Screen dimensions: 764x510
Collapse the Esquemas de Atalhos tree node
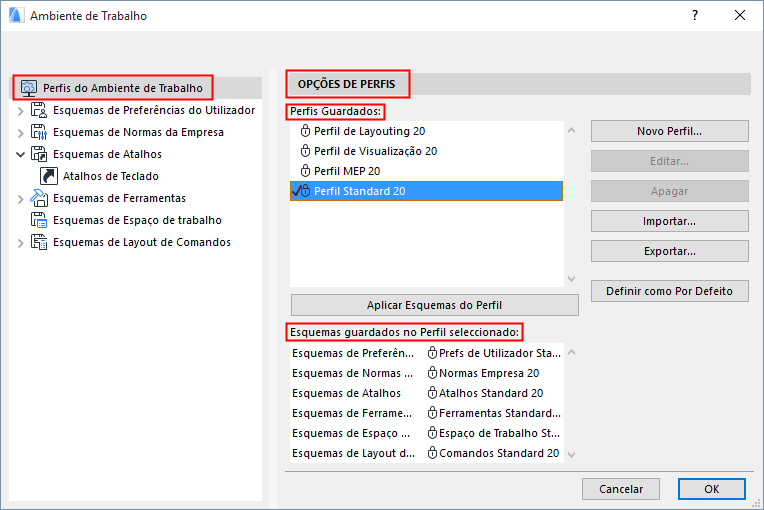tap(20, 154)
